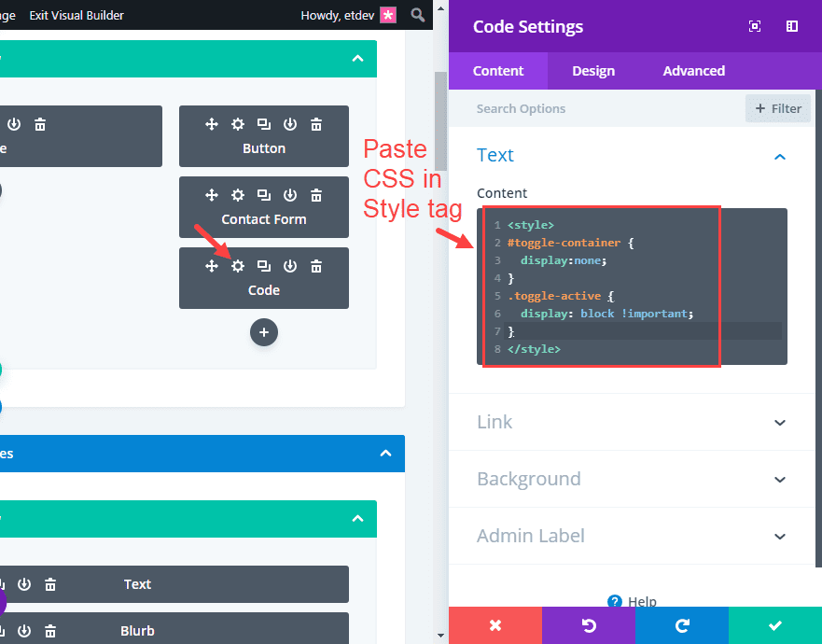Delete the Contact Form module with trash icon
This screenshot has width=822, height=644.
tap(316, 194)
